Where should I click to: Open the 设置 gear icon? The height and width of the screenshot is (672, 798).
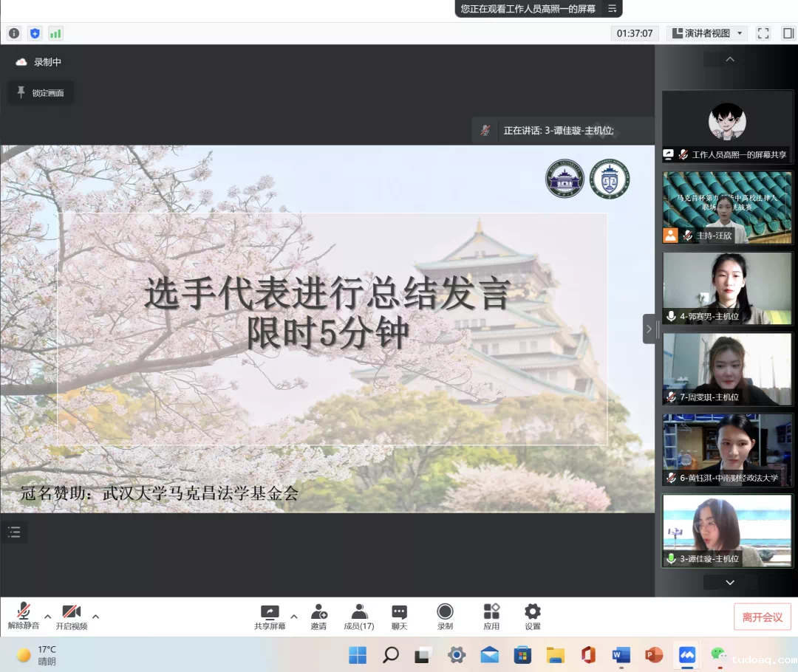pos(532,616)
